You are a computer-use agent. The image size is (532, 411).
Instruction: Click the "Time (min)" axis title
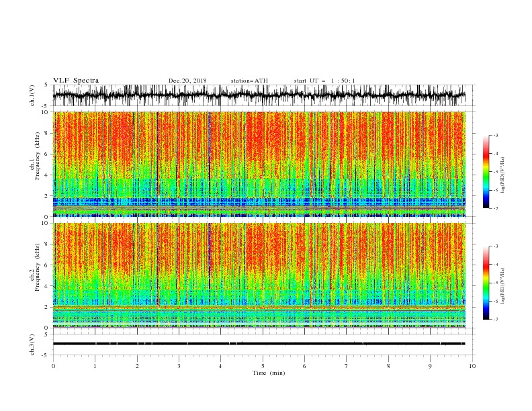[269, 373]
